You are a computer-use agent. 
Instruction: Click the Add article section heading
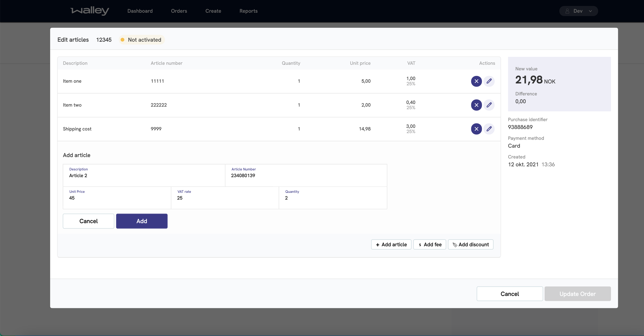[77, 155]
